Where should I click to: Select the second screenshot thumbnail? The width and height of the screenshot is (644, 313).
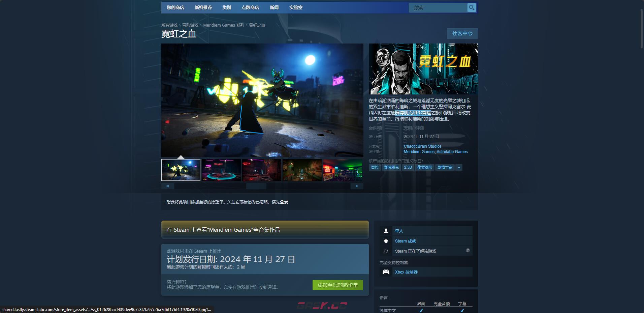point(221,170)
